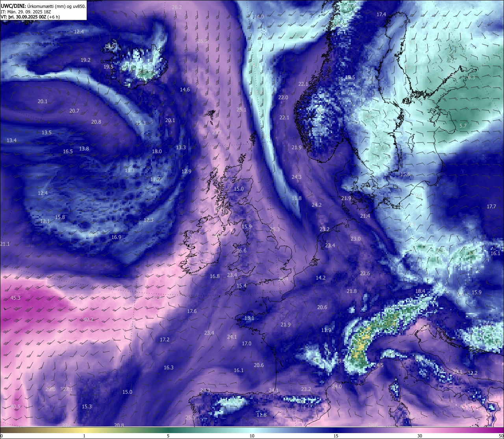This screenshot has height=439, width=504.
Task: Select the 21.4 value below Denmark
Action: click(365, 216)
